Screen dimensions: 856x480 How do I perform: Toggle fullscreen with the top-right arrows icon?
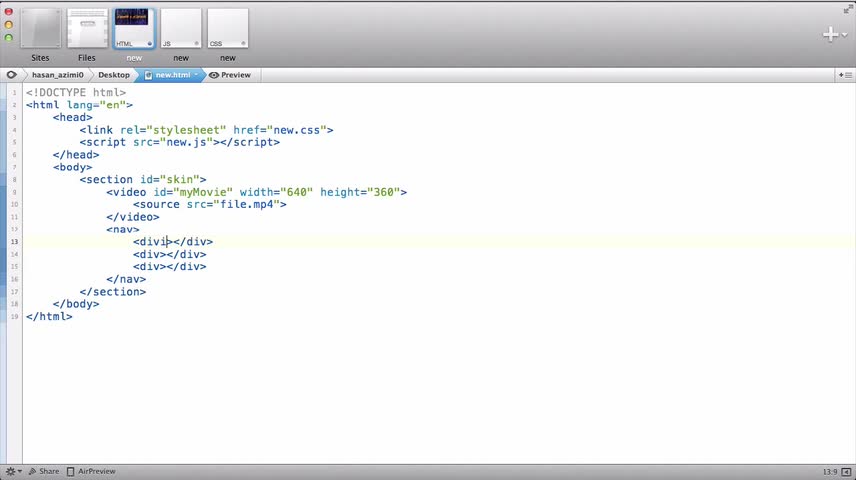[848, 8]
